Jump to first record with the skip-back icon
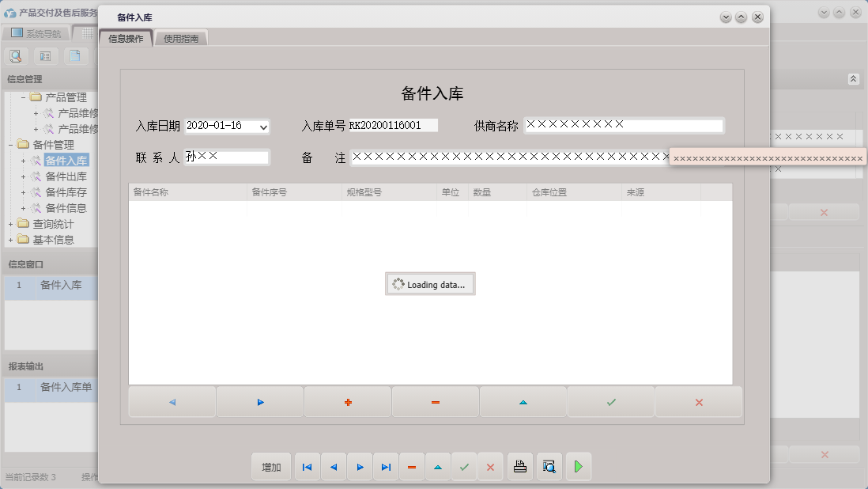Image resolution: width=868 pixels, height=489 pixels. click(x=307, y=467)
